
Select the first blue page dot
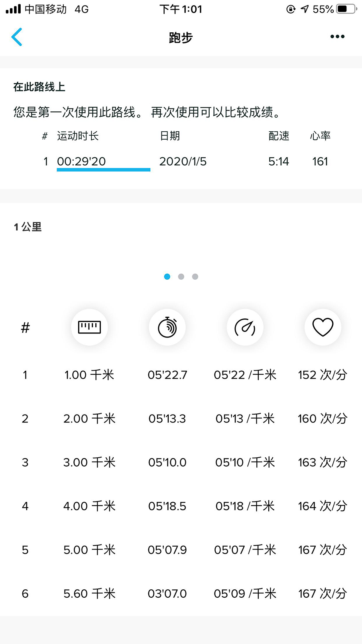point(167,277)
